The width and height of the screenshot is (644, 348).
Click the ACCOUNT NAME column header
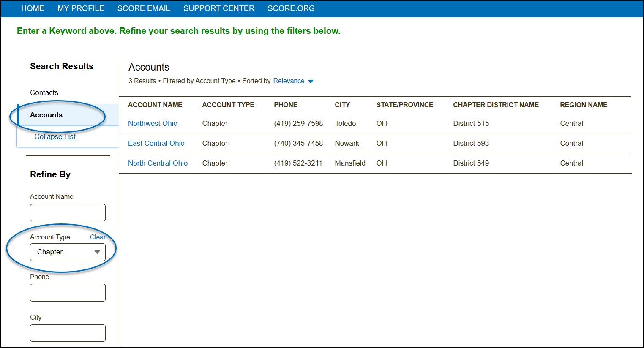click(x=155, y=105)
